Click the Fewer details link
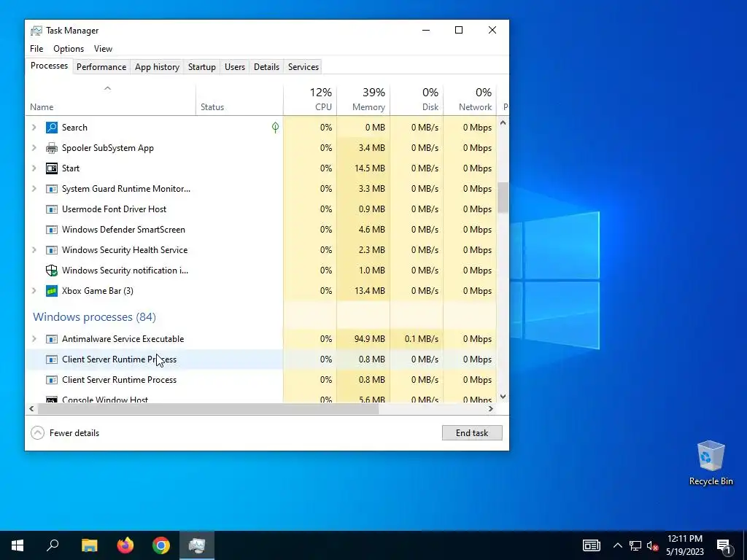 coord(74,433)
